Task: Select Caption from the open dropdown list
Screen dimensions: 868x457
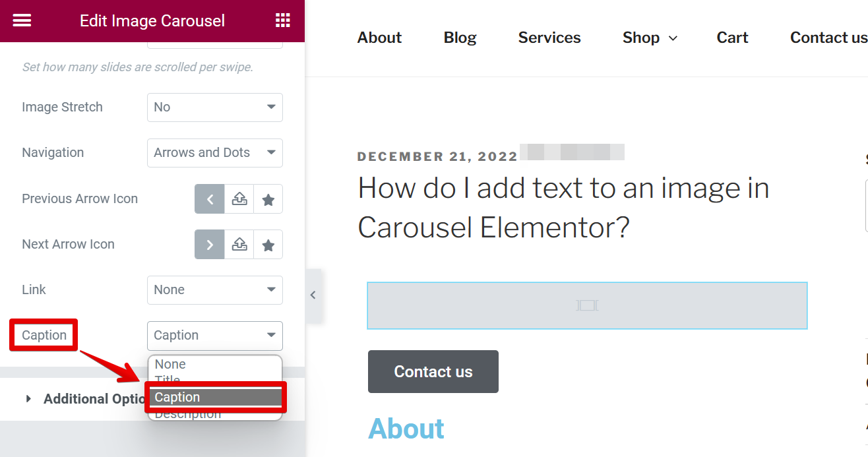Action: coord(214,397)
